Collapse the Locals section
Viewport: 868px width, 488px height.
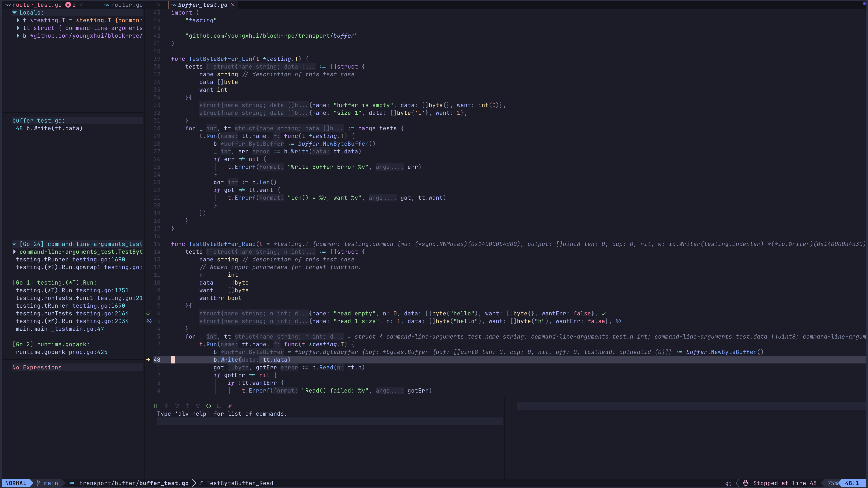[15, 13]
